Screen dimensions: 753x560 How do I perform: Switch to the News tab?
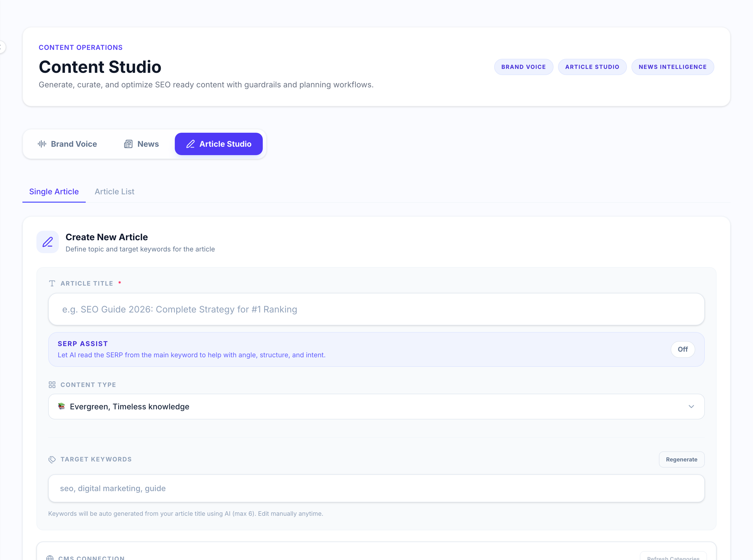coord(141,144)
